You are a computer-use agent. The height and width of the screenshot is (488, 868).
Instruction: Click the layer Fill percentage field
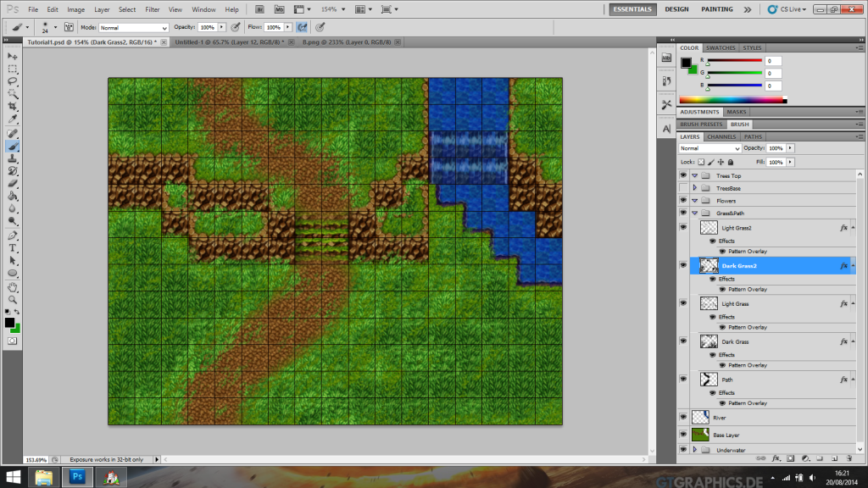776,162
